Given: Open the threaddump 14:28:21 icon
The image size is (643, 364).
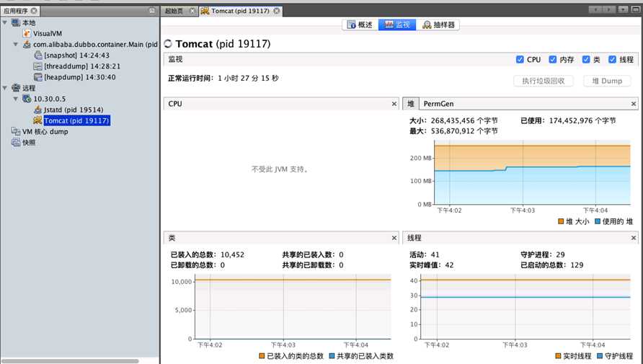Looking at the screenshot, I should coord(37,66).
